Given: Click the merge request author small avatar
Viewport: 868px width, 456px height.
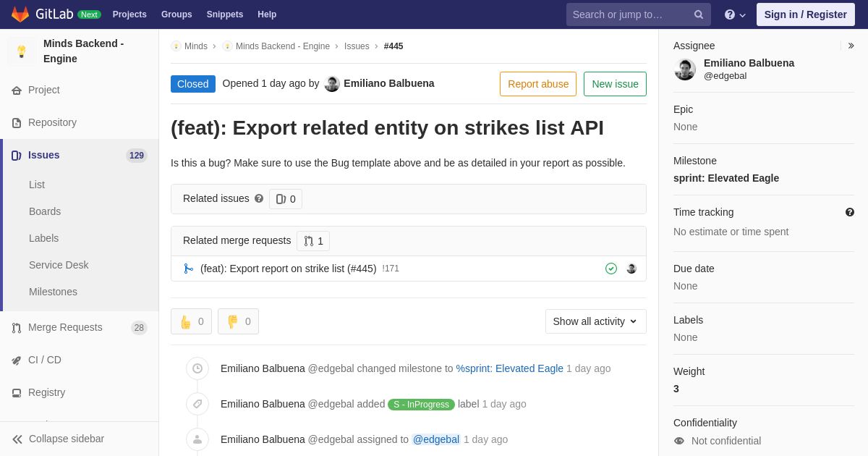Looking at the screenshot, I should 631,269.
